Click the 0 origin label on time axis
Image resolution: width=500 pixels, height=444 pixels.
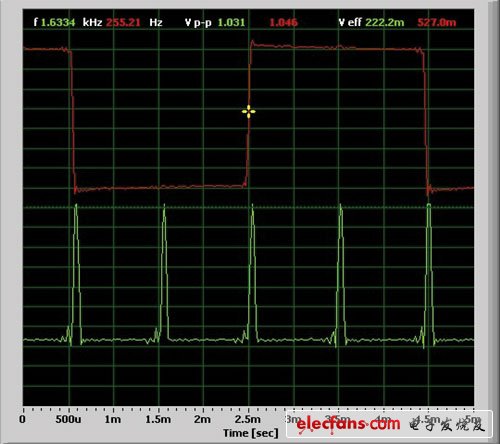coord(22,419)
